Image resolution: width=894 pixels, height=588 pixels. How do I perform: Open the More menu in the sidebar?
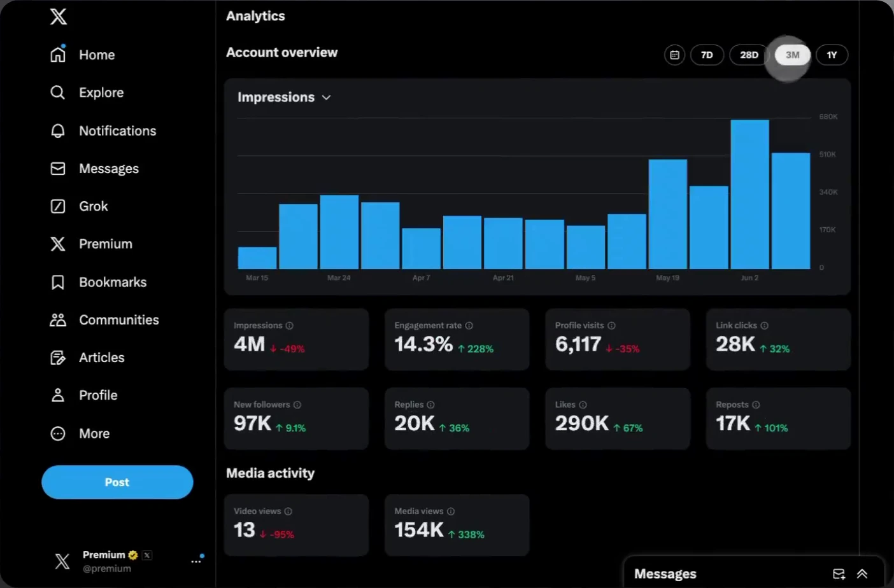pos(80,433)
